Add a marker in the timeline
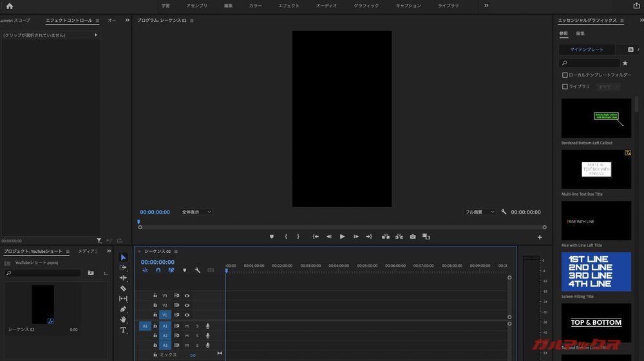 [x=184, y=270]
